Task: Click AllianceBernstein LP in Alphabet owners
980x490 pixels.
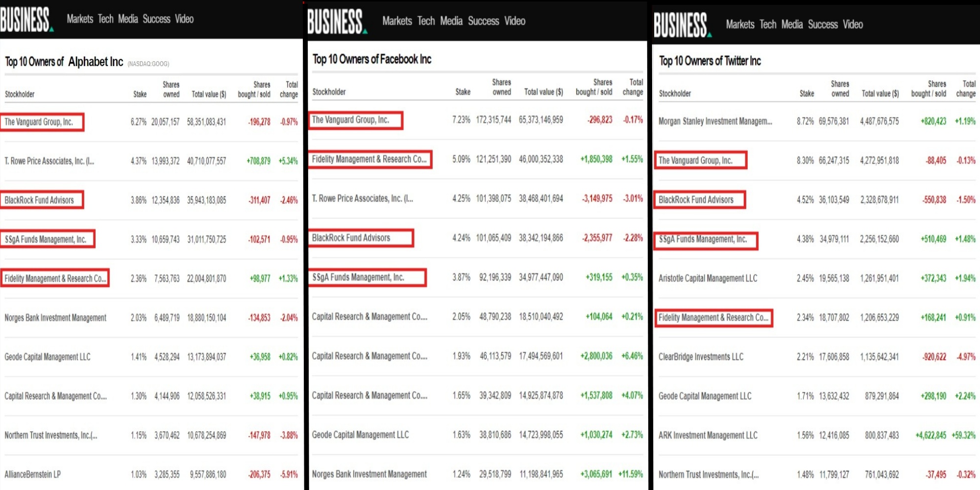Action: click(33, 475)
